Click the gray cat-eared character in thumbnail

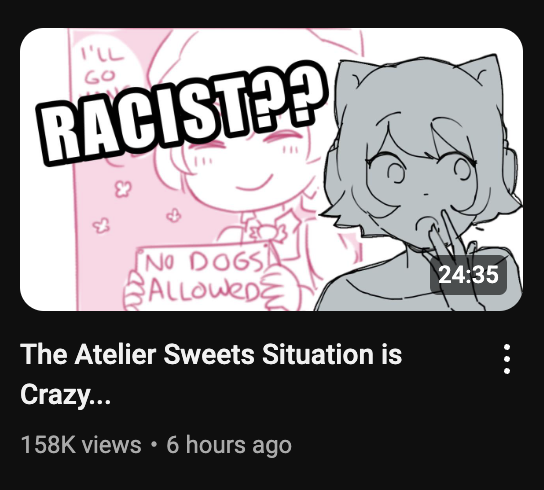coord(422,182)
